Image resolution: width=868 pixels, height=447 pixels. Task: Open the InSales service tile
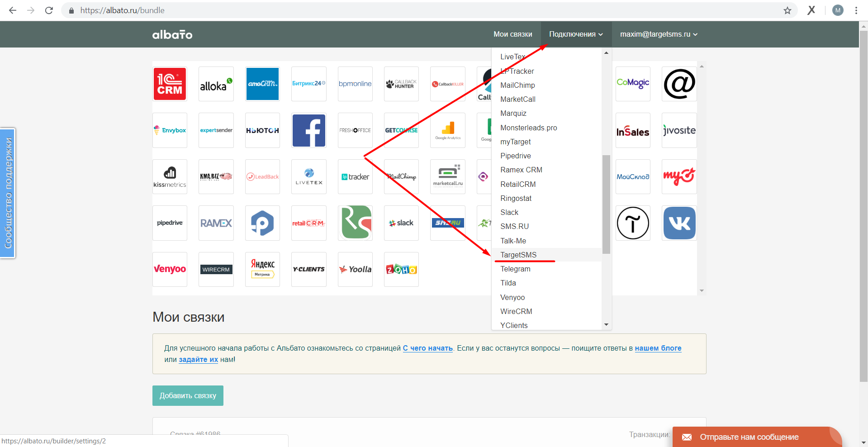633,130
